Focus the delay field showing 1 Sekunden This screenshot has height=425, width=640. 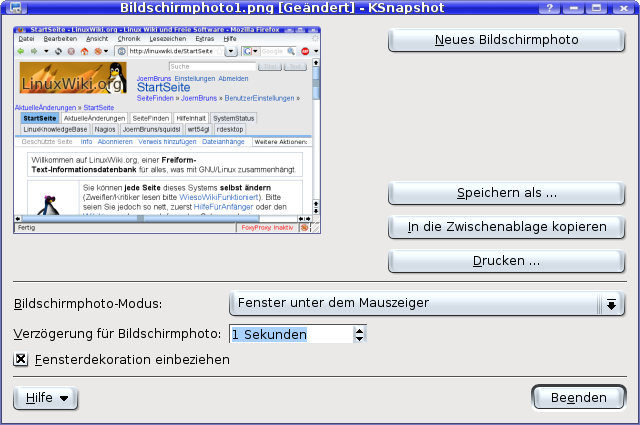point(290,334)
